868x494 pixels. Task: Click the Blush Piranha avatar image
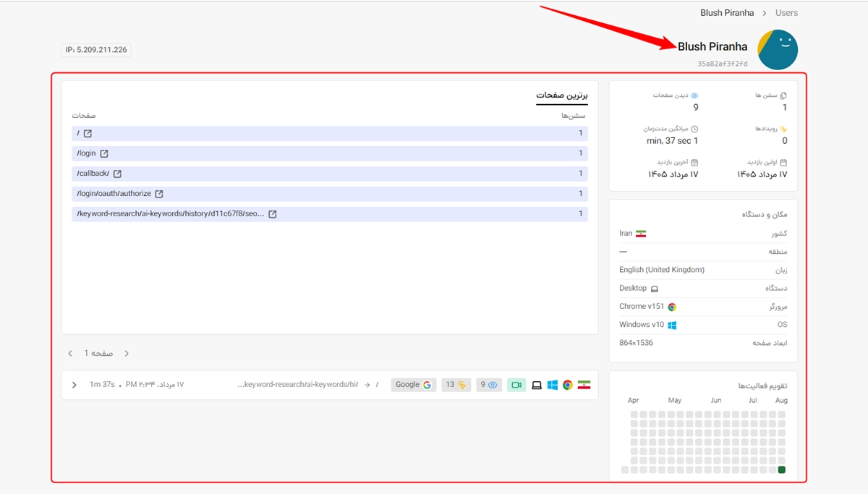(778, 50)
